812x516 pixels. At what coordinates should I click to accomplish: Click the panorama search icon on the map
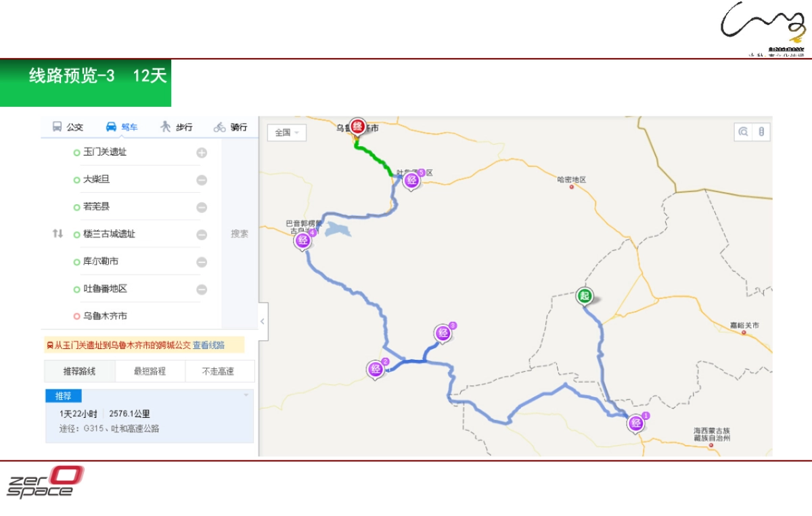pyautogui.click(x=744, y=132)
